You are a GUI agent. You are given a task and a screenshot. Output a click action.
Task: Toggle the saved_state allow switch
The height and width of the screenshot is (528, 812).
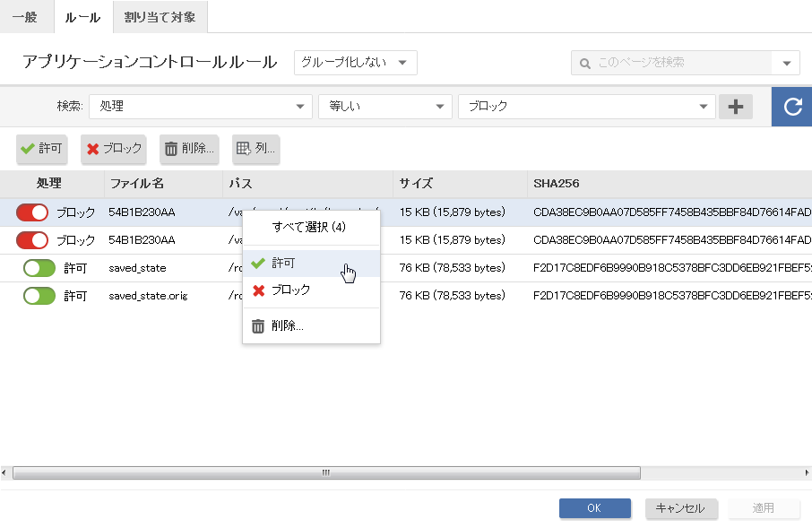(x=39, y=268)
